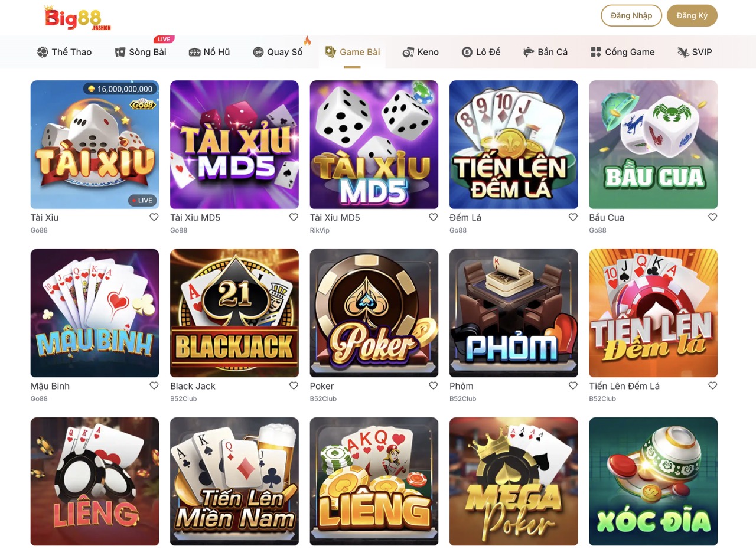Open the SVIP wings icon
Viewport: 756px width, 549px height.
tap(683, 52)
